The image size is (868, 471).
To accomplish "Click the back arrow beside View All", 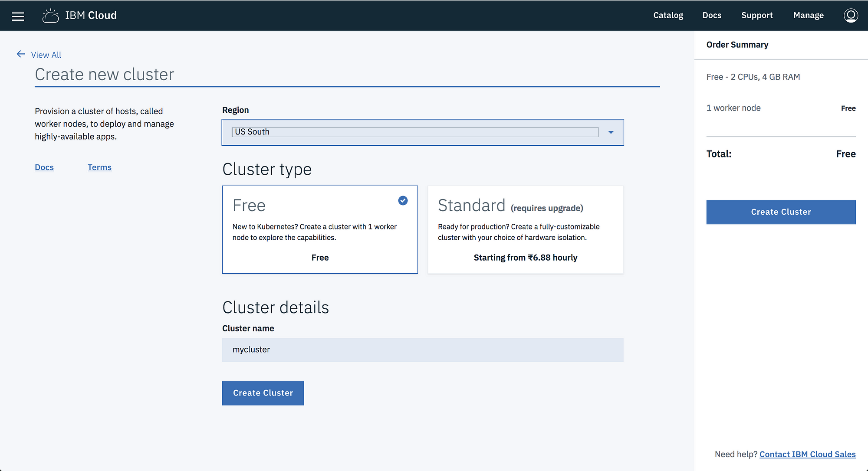I will pos(21,54).
